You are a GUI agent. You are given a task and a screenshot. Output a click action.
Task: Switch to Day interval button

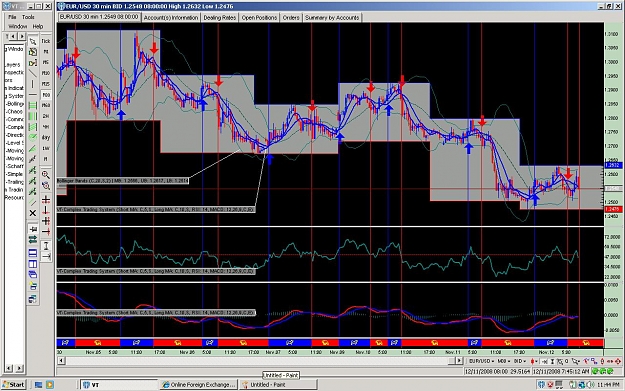click(x=46, y=138)
